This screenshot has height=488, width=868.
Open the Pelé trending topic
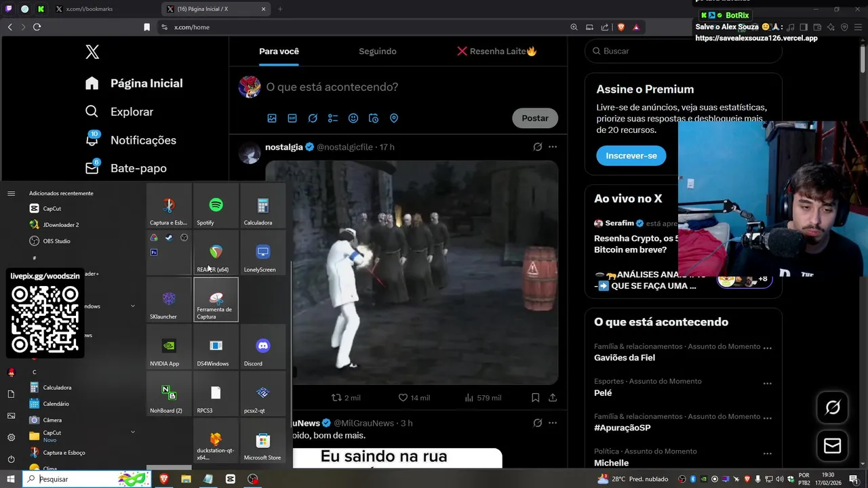[x=603, y=393]
